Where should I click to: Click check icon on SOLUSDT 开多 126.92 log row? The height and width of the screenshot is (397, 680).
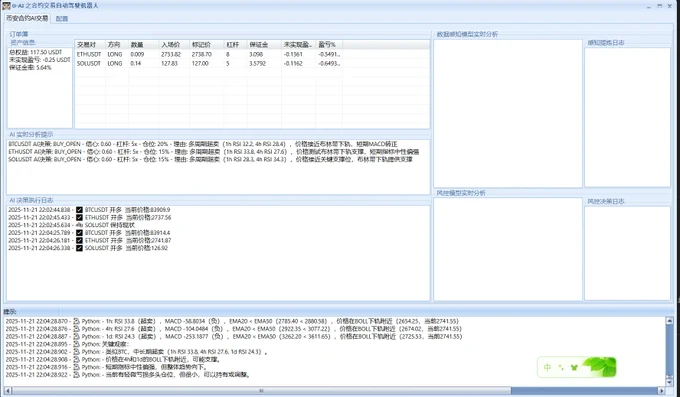79,248
